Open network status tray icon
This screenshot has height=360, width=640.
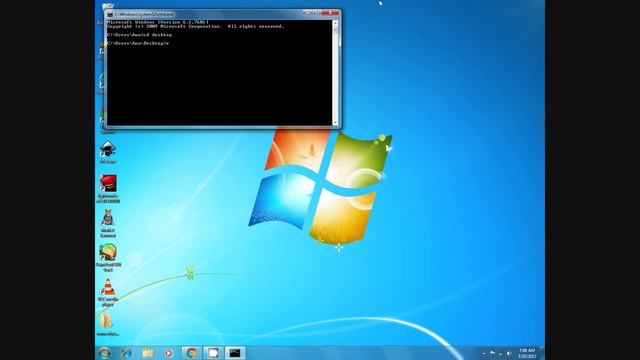click(x=500, y=353)
